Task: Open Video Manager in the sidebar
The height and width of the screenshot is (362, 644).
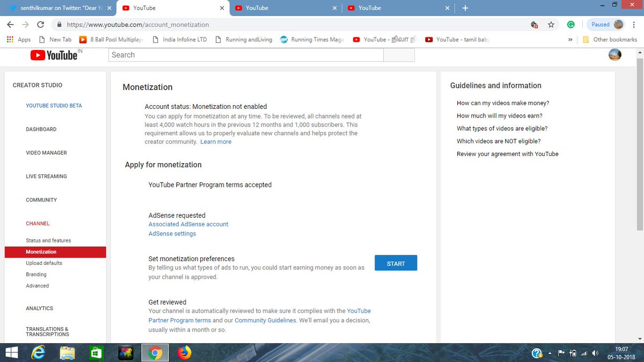Action: [x=47, y=153]
